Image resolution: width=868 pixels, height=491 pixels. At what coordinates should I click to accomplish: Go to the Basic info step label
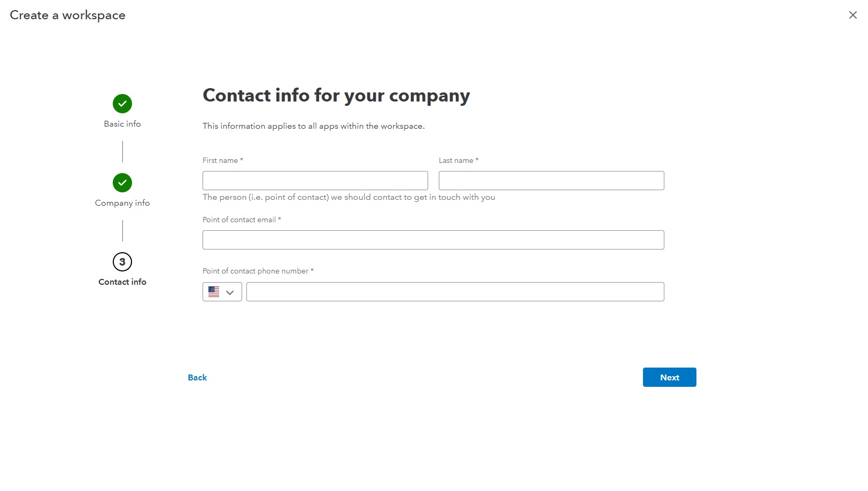coord(122,124)
